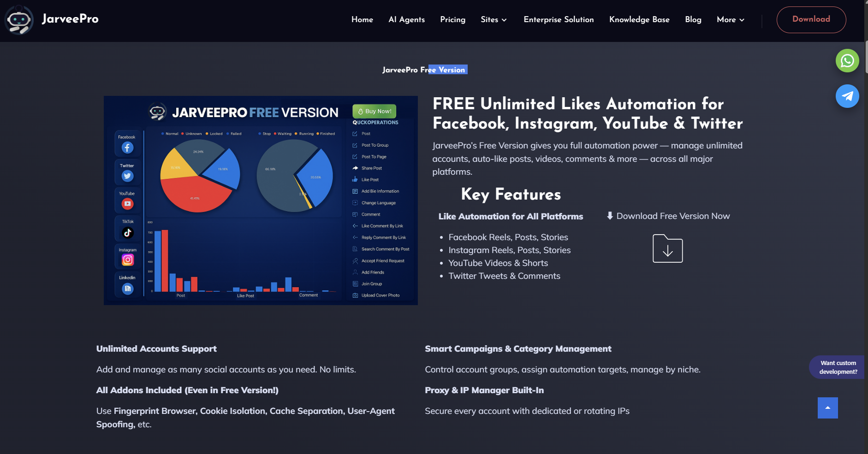Open the Blog page
This screenshot has width=868, height=454.
coord(693,19)
